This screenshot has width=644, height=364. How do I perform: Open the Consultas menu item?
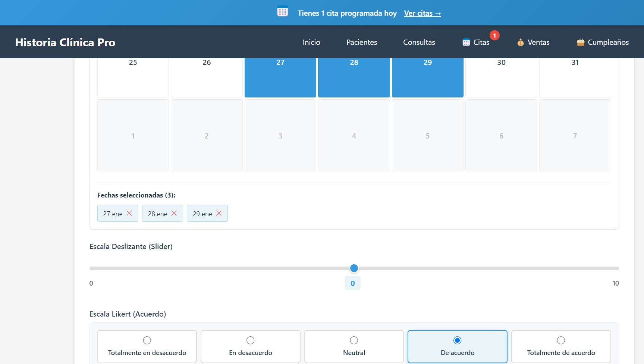[x=419, y=42]
